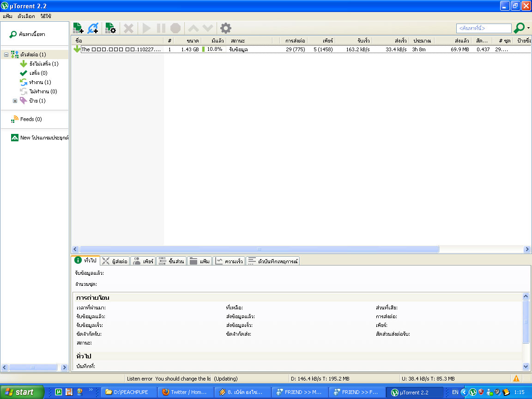
Task: Click the search input field
Action: [x=484, y=28]
